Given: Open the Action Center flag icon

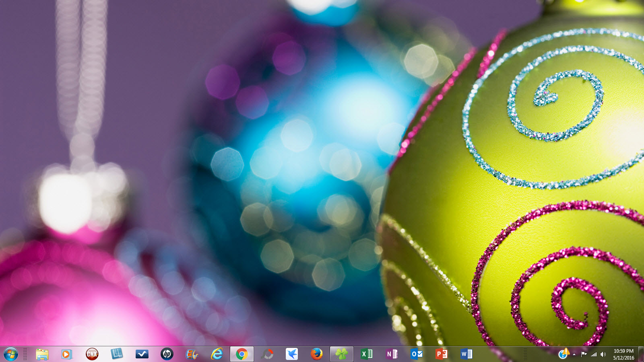Looking at the screenshot, I should pos(584,354).
